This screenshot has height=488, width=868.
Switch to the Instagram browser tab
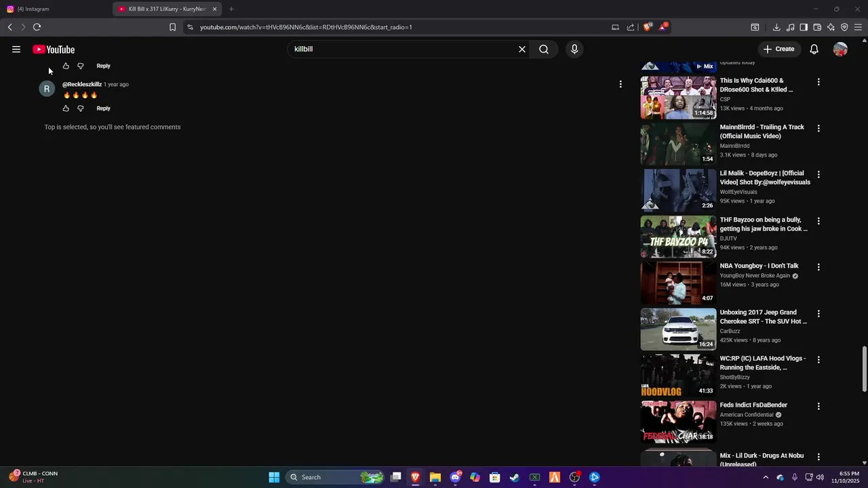[54, 9]
